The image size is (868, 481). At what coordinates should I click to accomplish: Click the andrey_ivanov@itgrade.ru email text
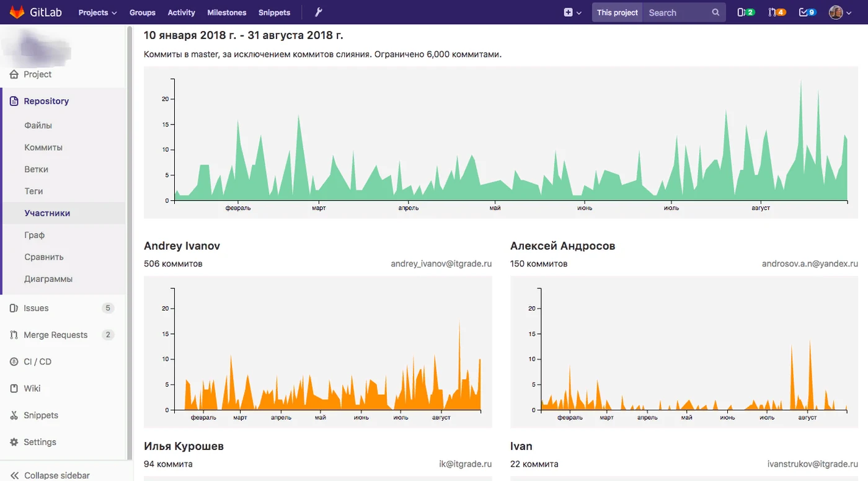tap(441, 263)
